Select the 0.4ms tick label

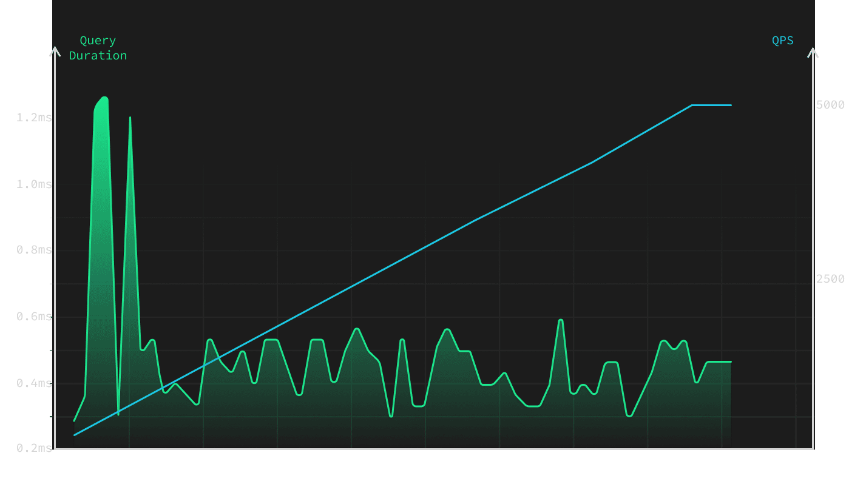34,383
